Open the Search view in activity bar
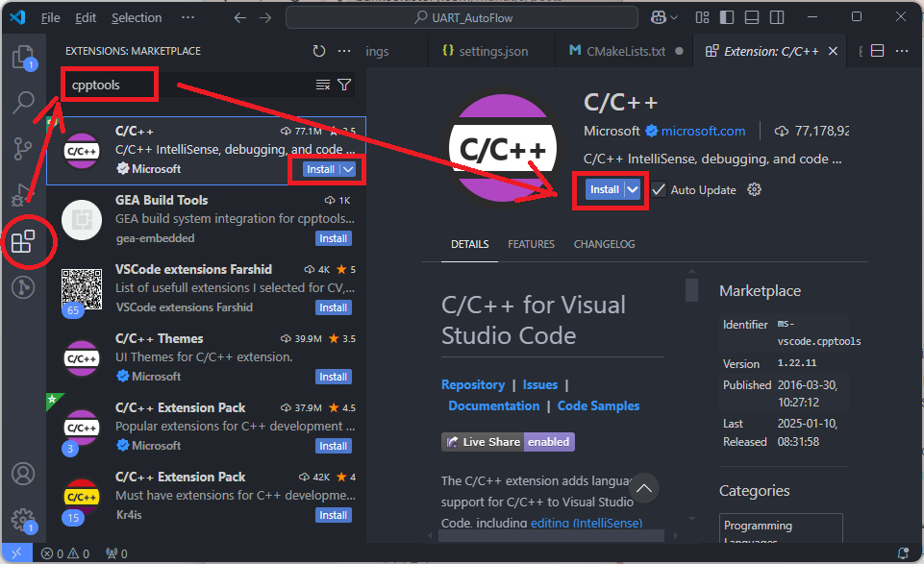Image resolution: width=924 pixels, height=564 pixels. [24, 102]
